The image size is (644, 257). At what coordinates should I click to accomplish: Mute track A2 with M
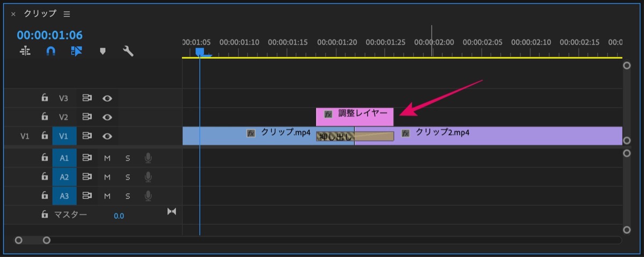(x=107, y=177)
